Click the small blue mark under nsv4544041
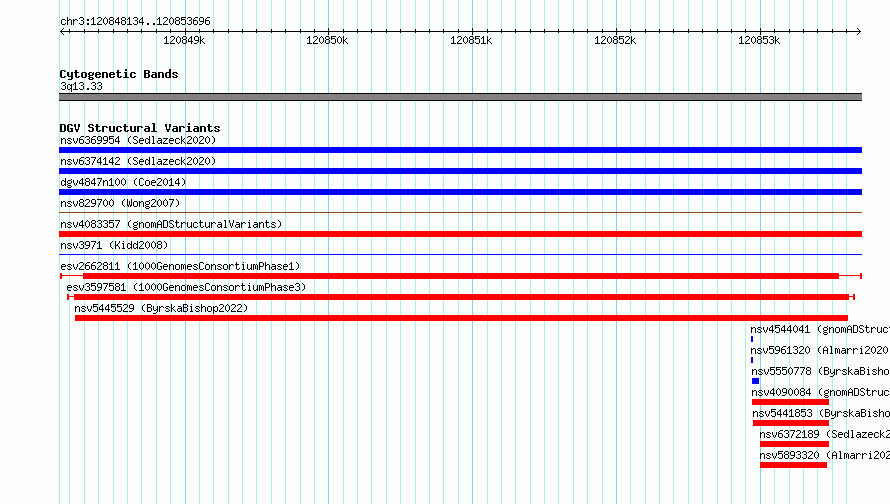Viewport: 890px width, 504px height. pos(752,339)
